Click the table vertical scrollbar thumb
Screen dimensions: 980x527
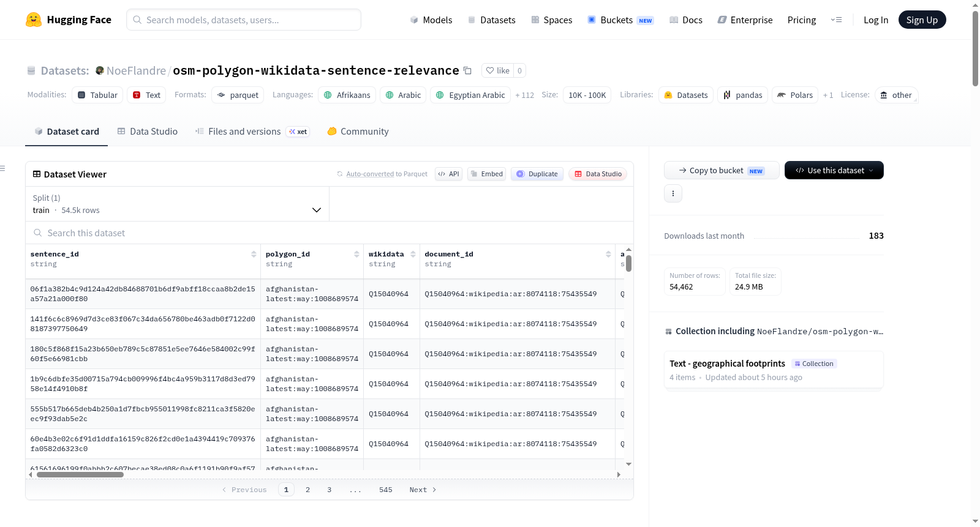click(628, 263)
